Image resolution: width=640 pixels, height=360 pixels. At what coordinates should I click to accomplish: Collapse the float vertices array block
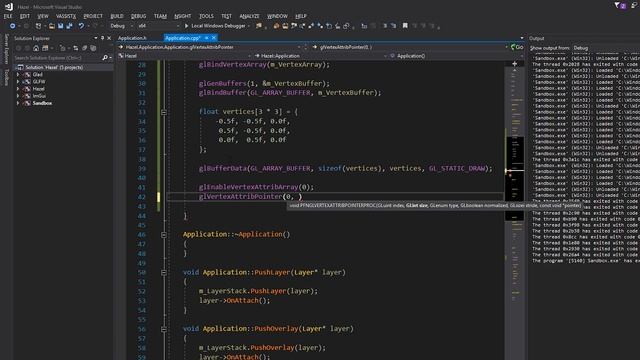point(164,112)
